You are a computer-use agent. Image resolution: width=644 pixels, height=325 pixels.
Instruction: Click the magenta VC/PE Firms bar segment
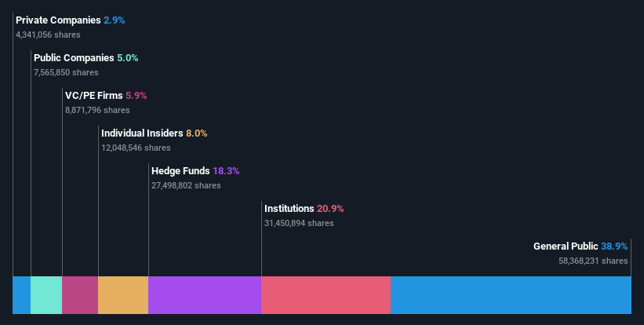(80, 295)
